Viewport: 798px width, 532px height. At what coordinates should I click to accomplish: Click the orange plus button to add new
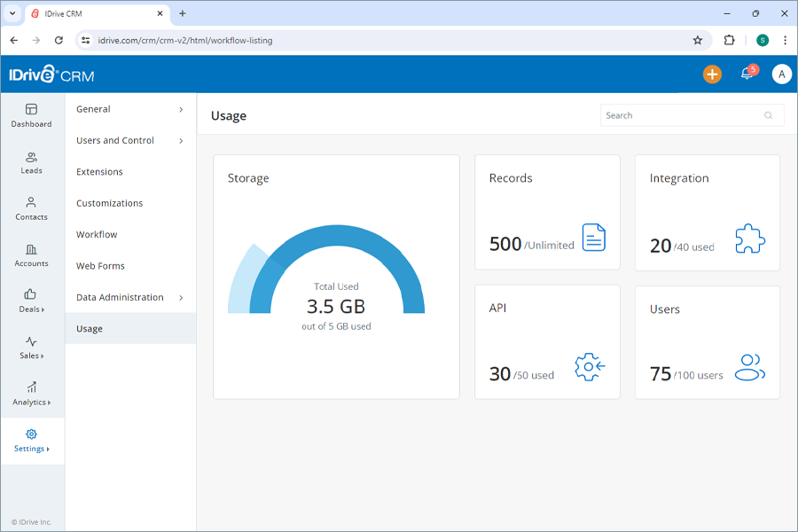click(712, 74)
